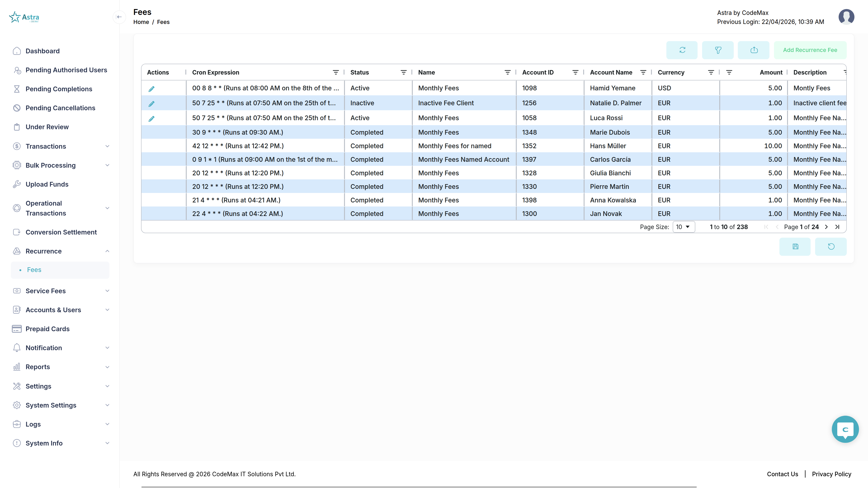
Task: Open the user profile avatar
Action: pos(847,17)
